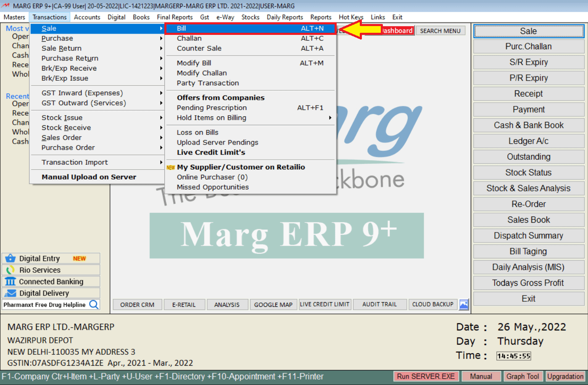Open the Daily Reports menu
588x385 pixels.
tap(285, 17)
